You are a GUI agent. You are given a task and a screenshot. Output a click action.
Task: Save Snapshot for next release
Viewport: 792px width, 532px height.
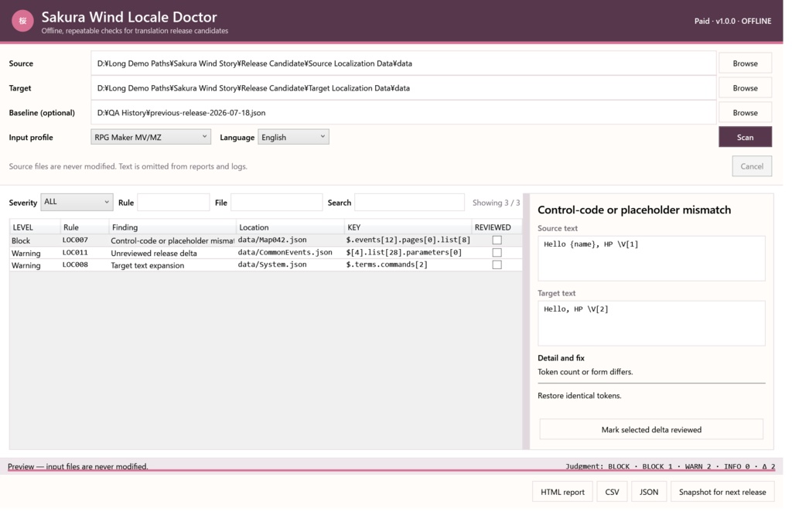coord(722,492)
